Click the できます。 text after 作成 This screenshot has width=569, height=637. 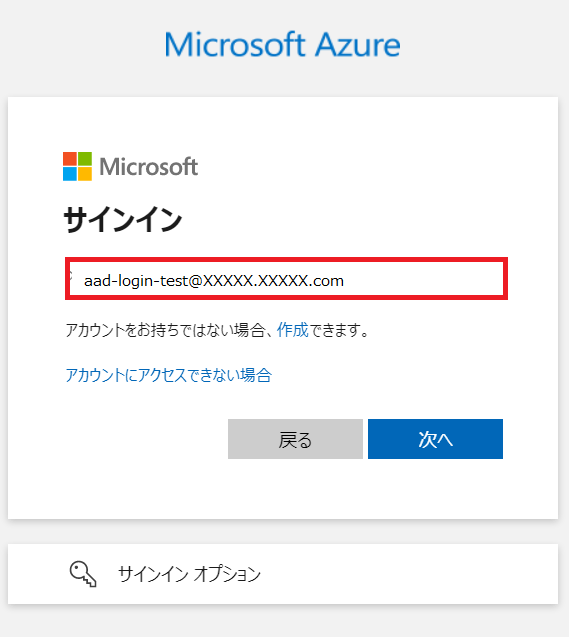coord(339,330)
